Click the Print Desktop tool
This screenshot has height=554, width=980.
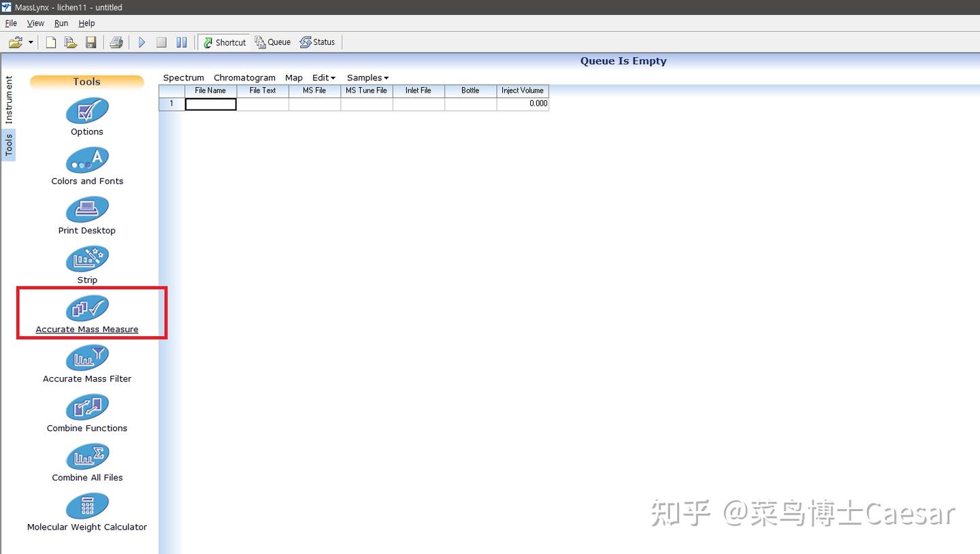(x=86, y=211)
